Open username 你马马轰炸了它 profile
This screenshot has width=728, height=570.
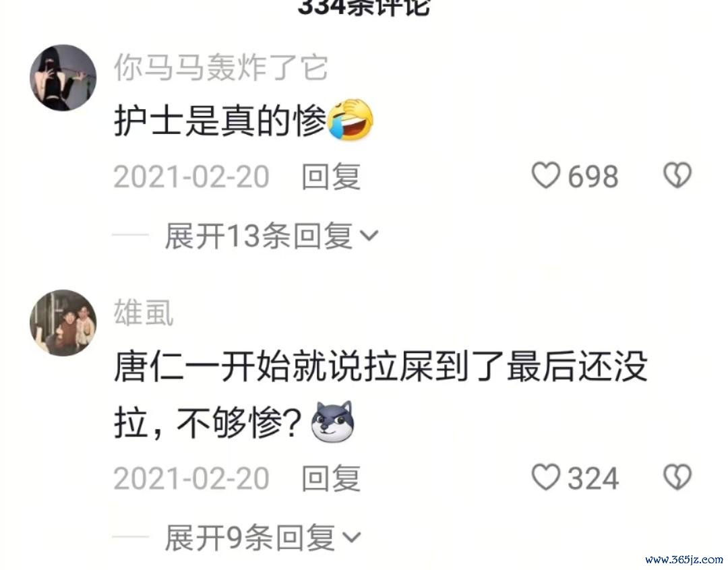tap(221, 68)
